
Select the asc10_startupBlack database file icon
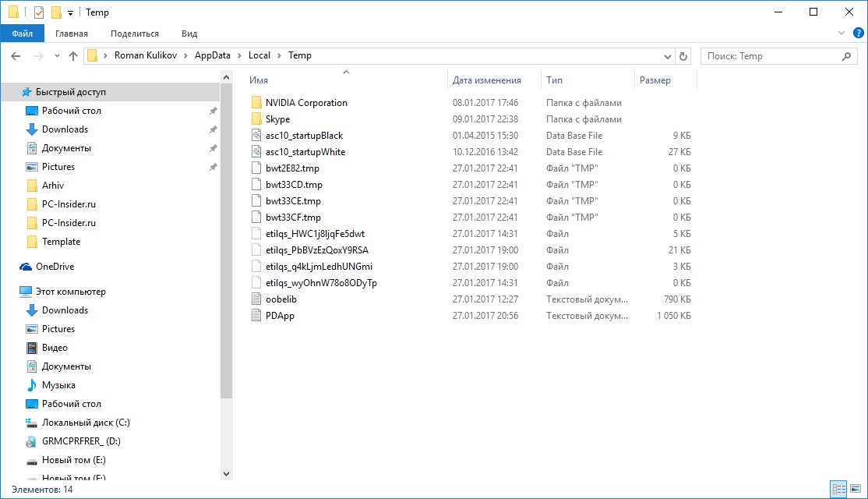click(258, 136)
